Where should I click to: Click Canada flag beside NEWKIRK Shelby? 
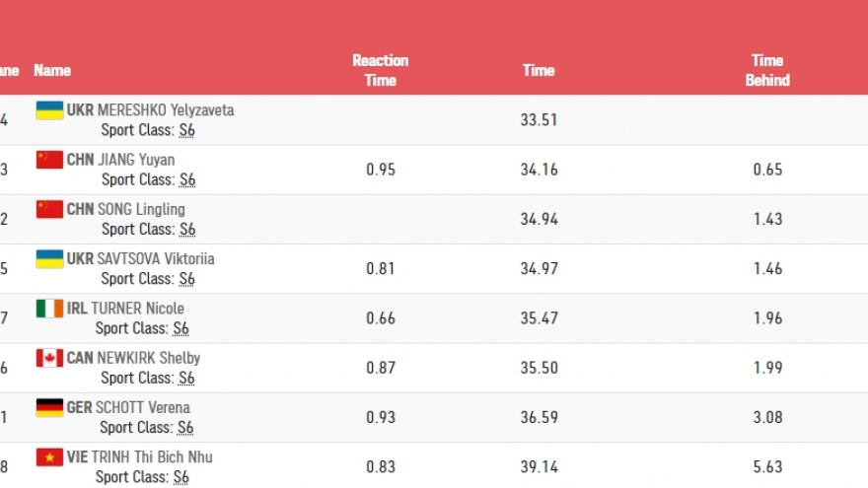pyautogui.click(x=49, y=358)
